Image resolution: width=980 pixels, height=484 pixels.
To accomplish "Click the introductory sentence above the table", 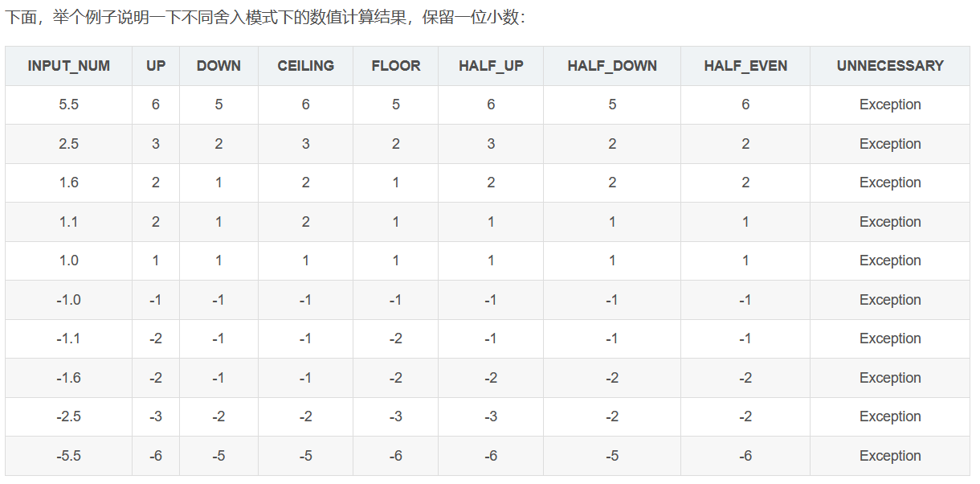I will (x=265, y=17).
